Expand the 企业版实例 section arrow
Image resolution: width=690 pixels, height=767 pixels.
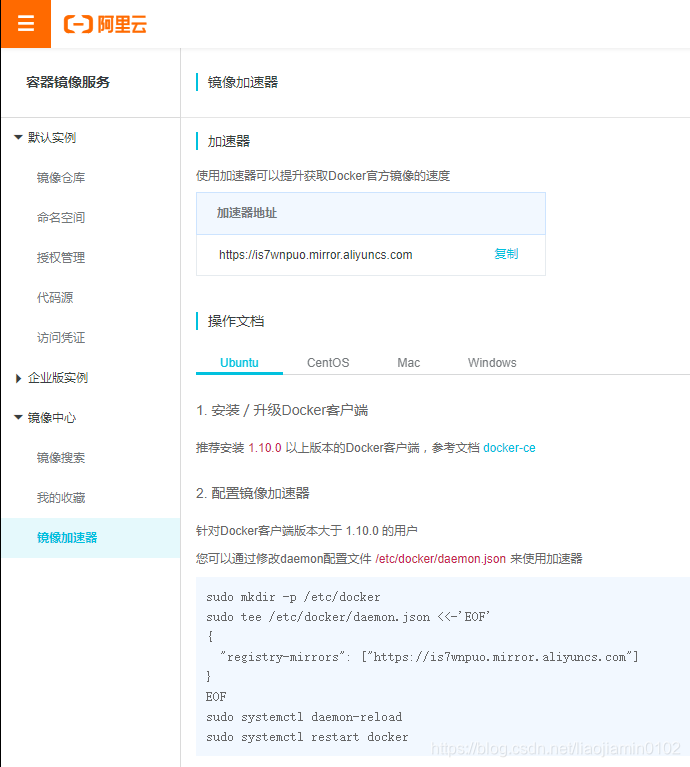coord(18,378)
